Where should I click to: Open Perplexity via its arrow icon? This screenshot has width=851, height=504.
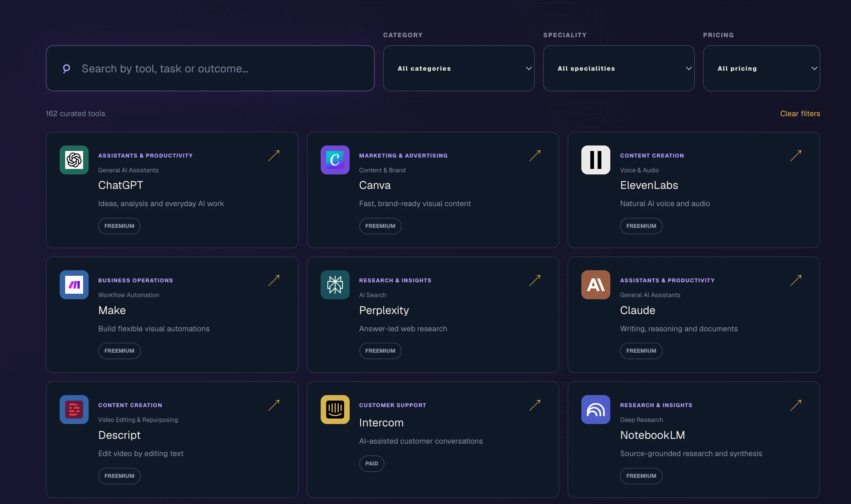(x=535, y=281)
